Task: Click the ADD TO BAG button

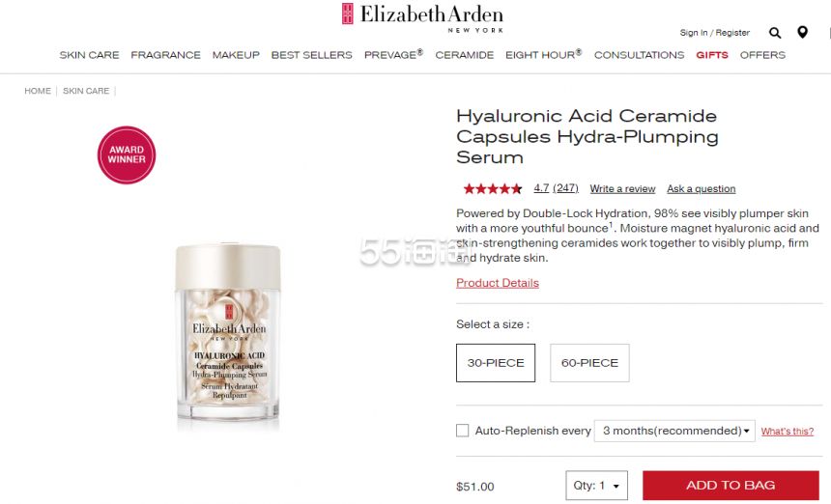Action: point(731,485)
